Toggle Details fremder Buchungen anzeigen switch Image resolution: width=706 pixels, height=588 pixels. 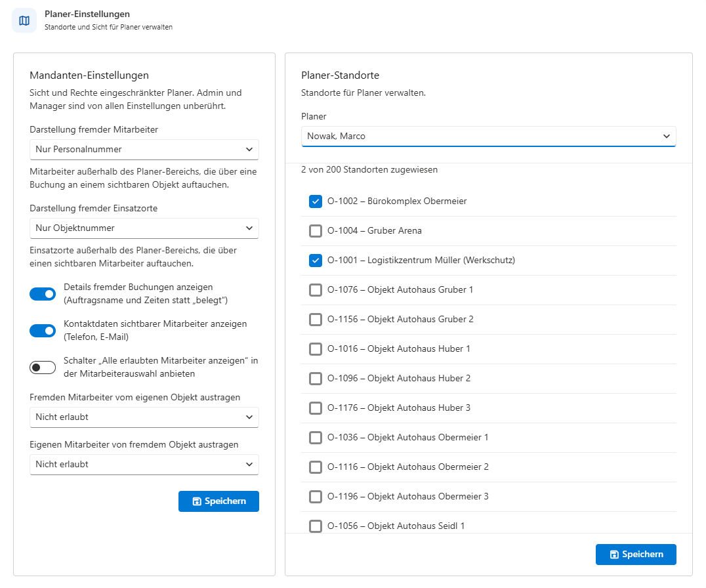click(43, 294)
